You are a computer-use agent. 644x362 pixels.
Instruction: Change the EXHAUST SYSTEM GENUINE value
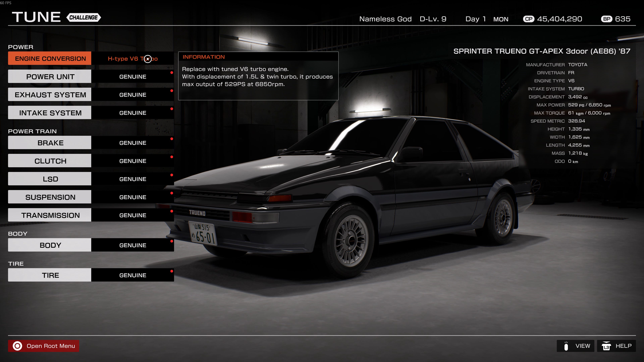pos(132,94)
